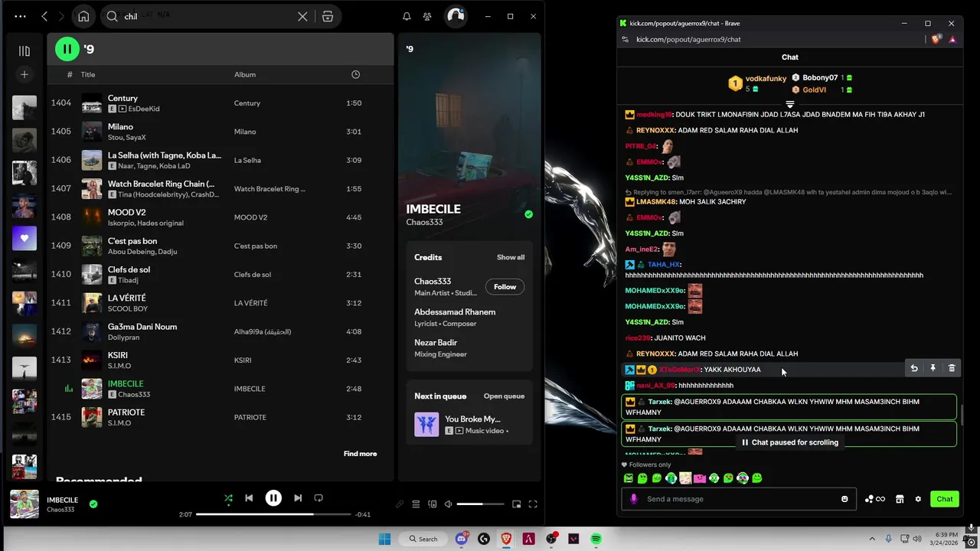Adjust the Spotify volume slider
Screen dimensions: 980x551
(481, 504)
